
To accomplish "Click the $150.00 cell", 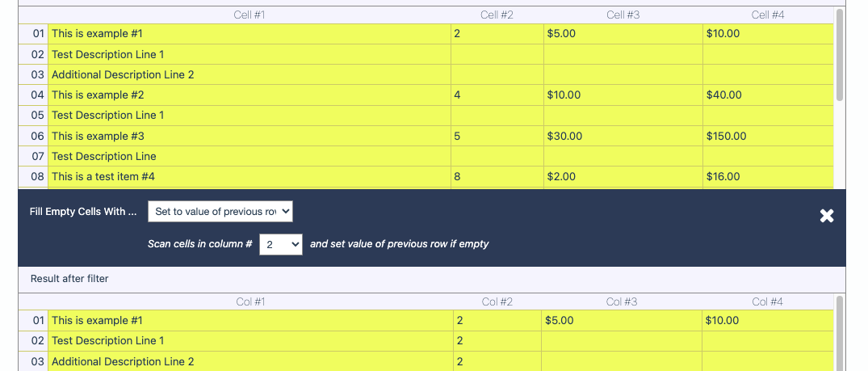I will tap(768, 136).
